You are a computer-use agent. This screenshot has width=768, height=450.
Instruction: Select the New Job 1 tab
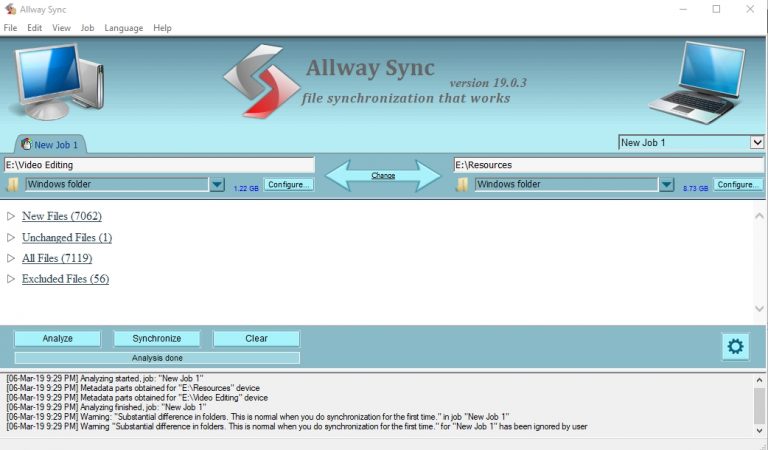[48, 145]
